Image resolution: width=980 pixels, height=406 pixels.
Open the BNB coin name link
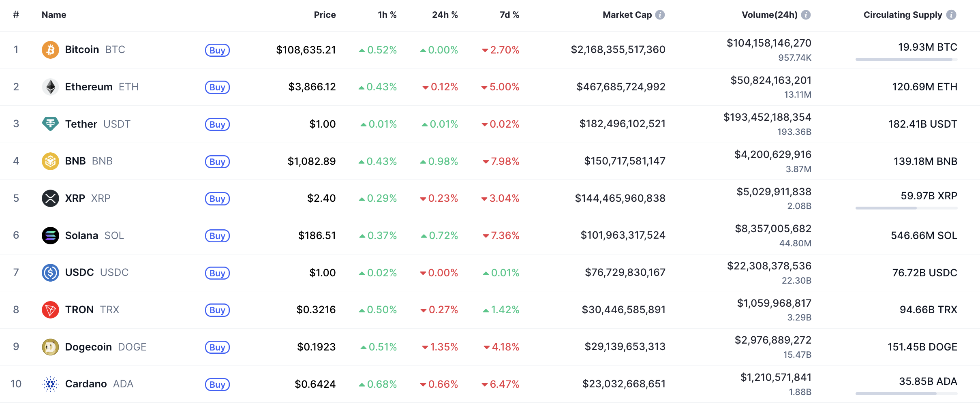(75, 161)
